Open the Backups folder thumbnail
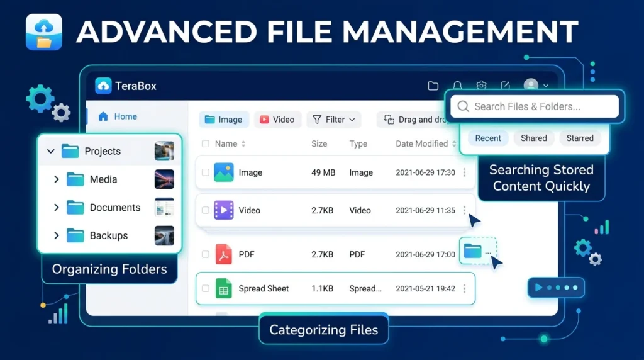Screen dimensions: 644x360 (x=164, y=235)
